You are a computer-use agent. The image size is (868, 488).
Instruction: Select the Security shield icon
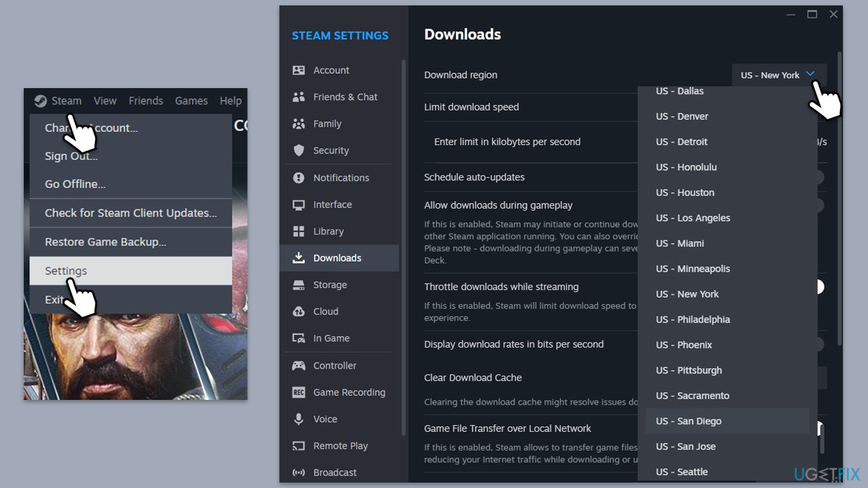click(298, 150)
